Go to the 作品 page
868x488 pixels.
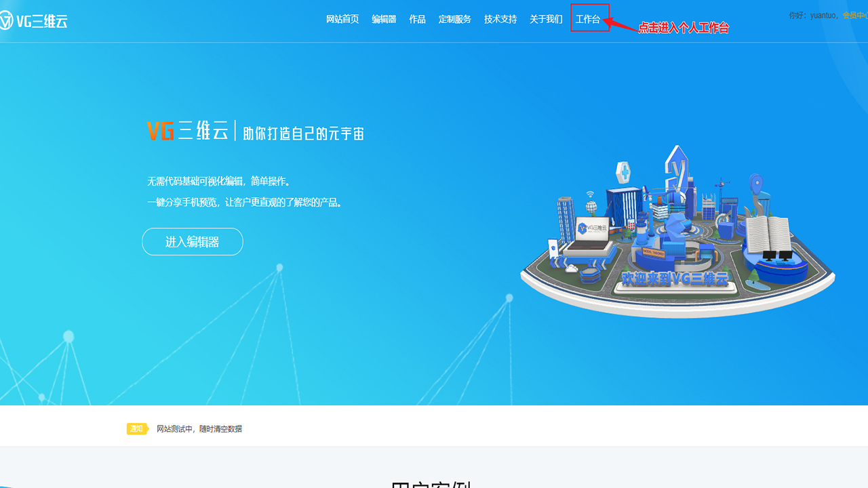pyautogui.click(x=417, y=20)
